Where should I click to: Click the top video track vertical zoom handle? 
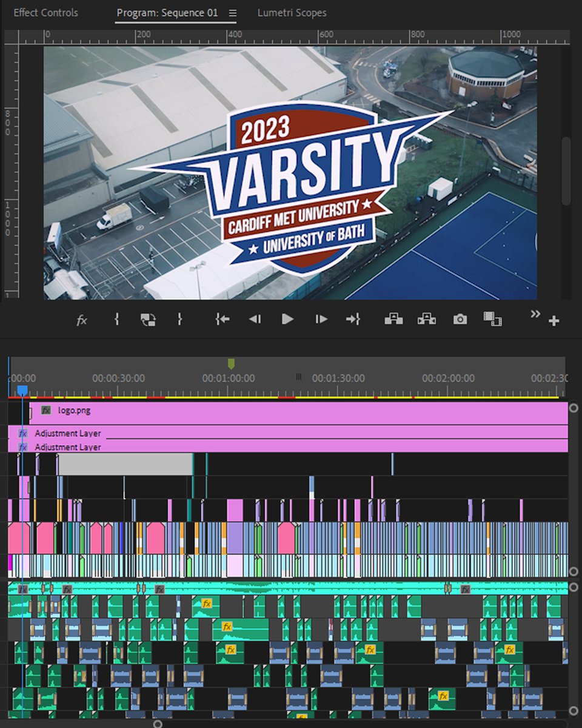click(574, 408)
